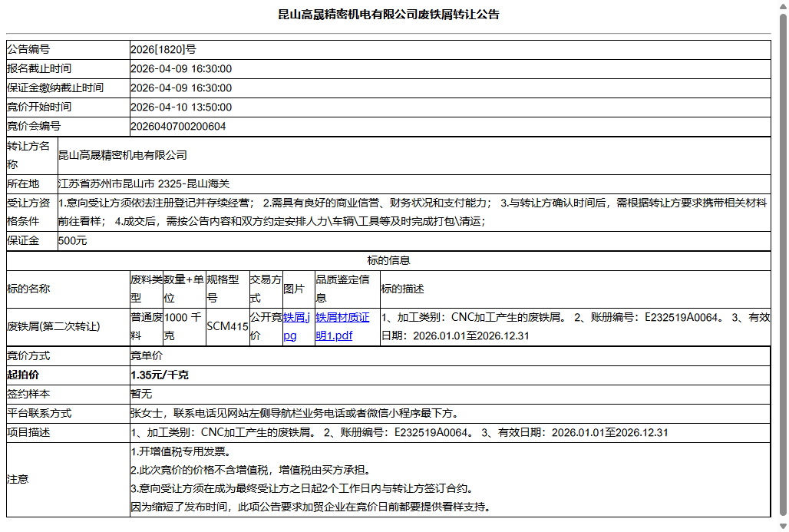Click the 图片 column header
789x532 pixels.
tap(299, 289)
